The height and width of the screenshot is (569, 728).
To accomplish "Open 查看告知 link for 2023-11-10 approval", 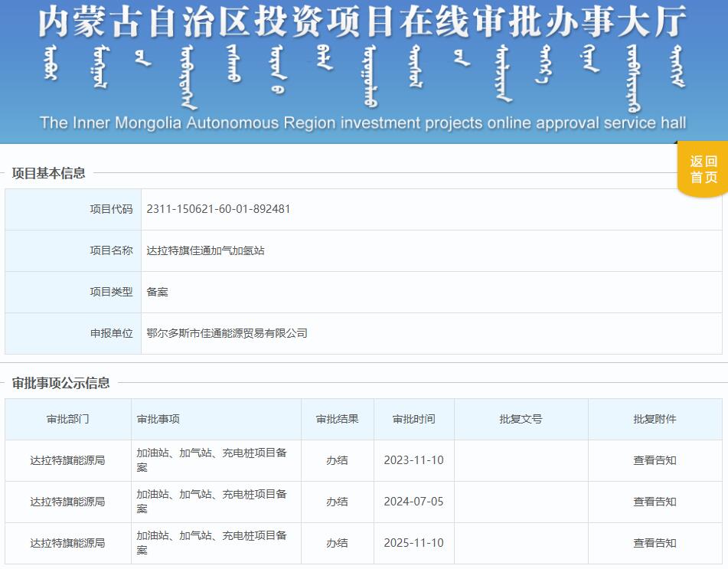I will (655, 460).
